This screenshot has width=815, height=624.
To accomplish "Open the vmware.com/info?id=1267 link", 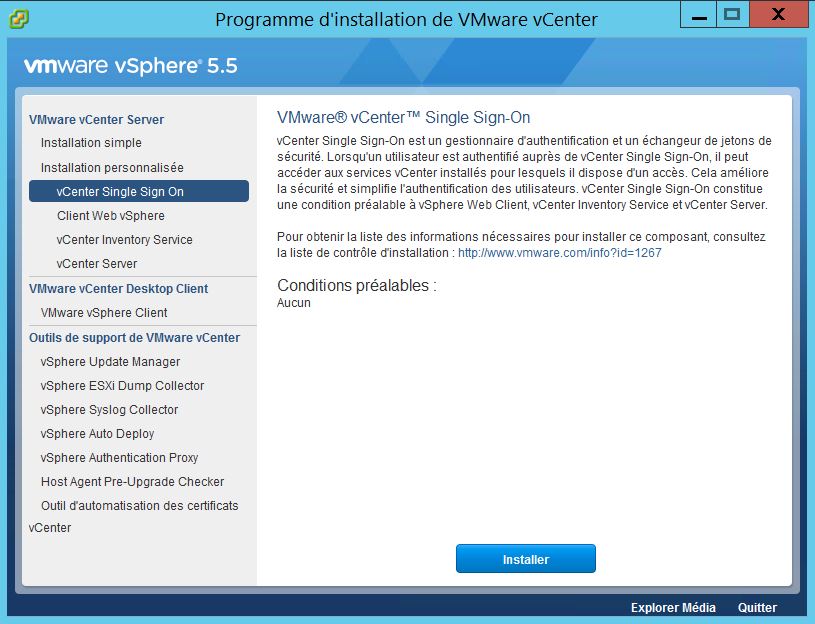I will [560, 253].
